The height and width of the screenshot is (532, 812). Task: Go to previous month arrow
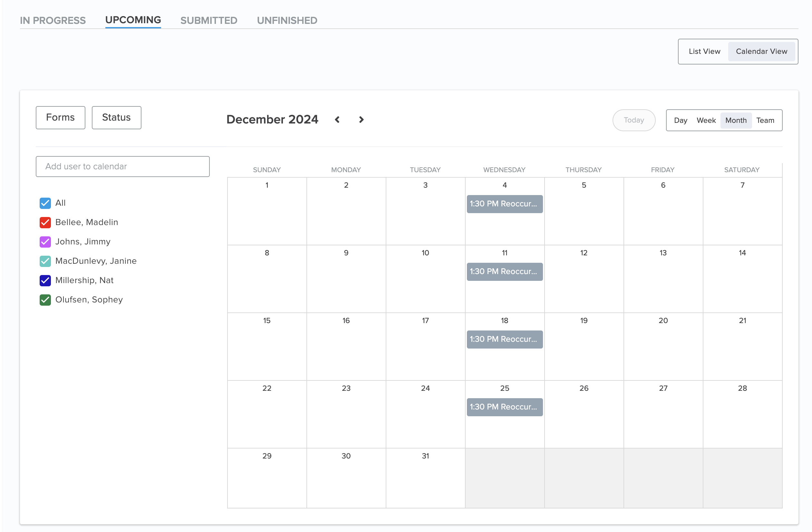(337, 120)
